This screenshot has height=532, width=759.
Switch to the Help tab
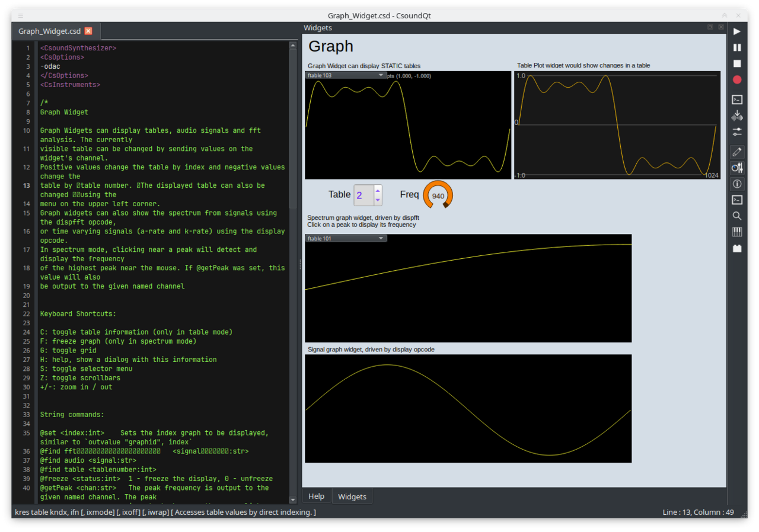pyautogui.click(x=316, y=496)
